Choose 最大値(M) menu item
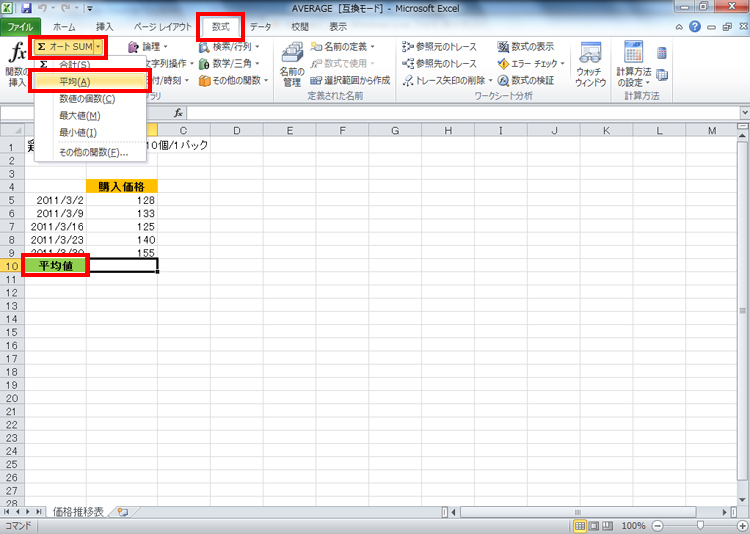The width and height of the screenshot is (750, 534). (x=91, y=115)
